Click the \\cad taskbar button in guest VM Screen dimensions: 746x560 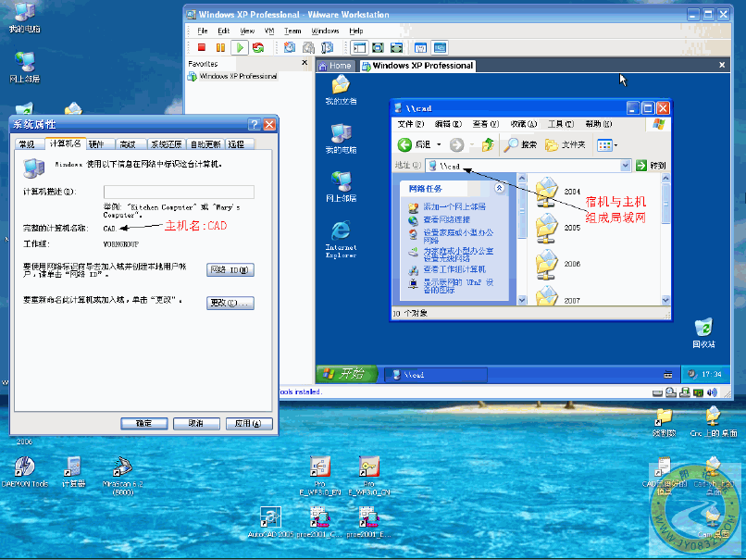435,375
